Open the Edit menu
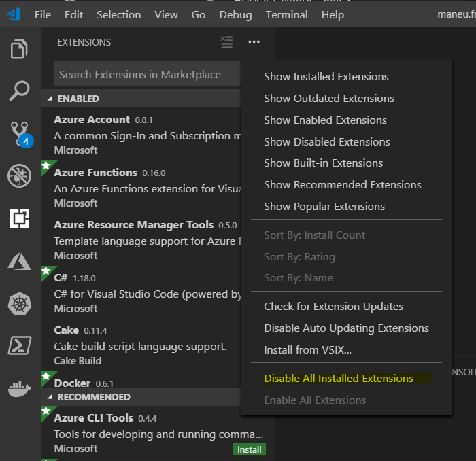Screen dimensions: 476x461 tap(73, 14)
